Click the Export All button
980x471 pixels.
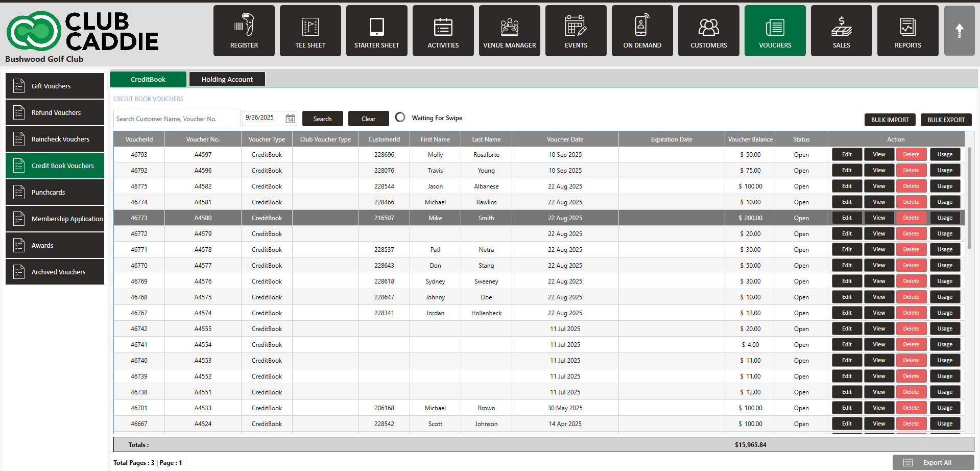point(933,462)
